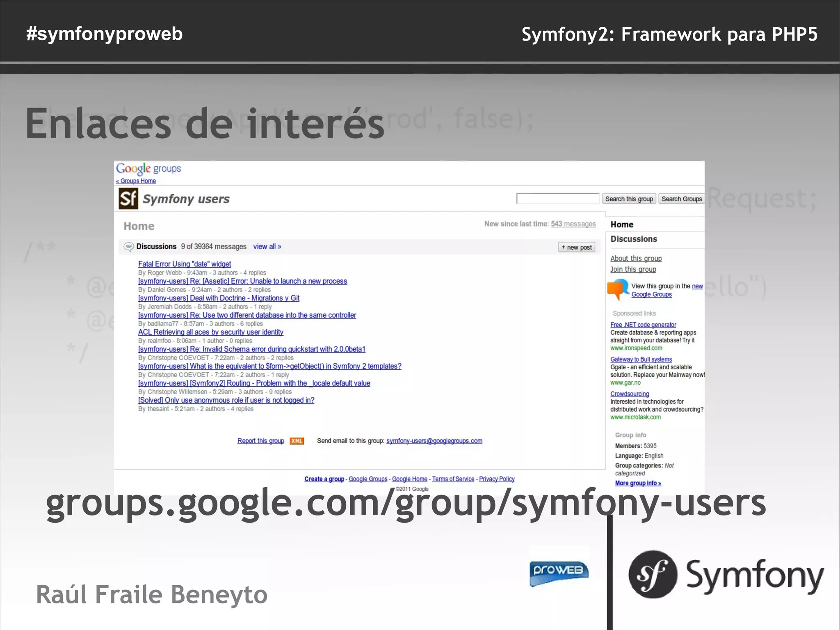840x630 pixels.
Task: Open the Groups Home link
Action: [x=136, y=181]
